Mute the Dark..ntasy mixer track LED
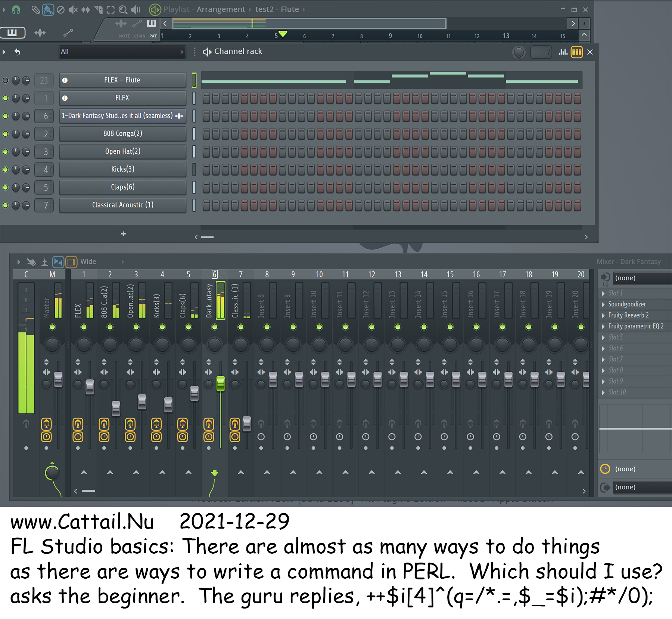This screenshot has width=672, height=619. (x=215, y=327)
